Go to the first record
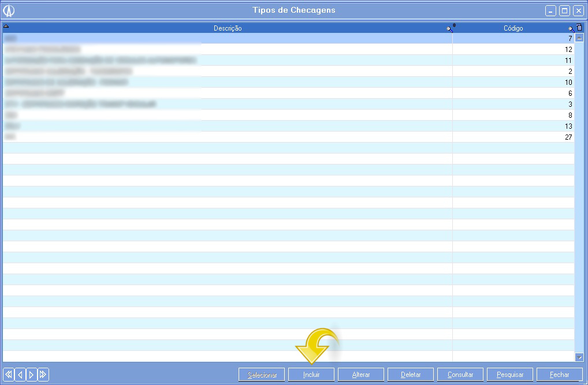 coord(9,375)
